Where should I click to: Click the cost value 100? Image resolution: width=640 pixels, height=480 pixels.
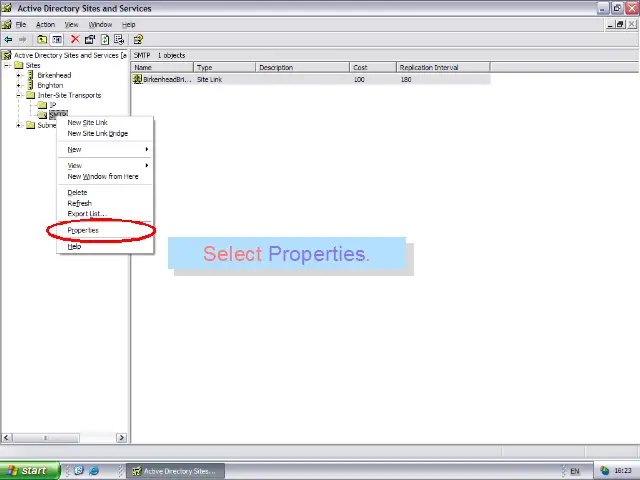click(x=359, y=79)
